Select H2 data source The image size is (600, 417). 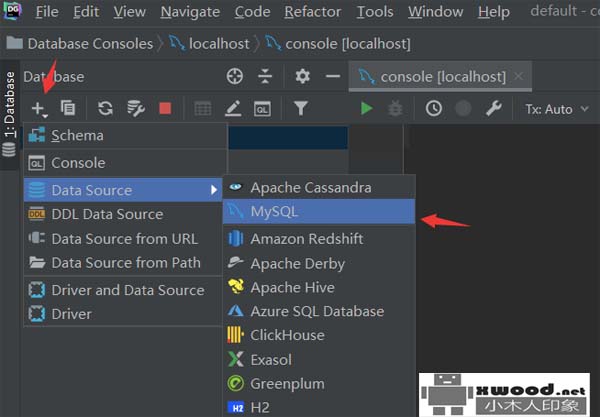pos(319,407)
